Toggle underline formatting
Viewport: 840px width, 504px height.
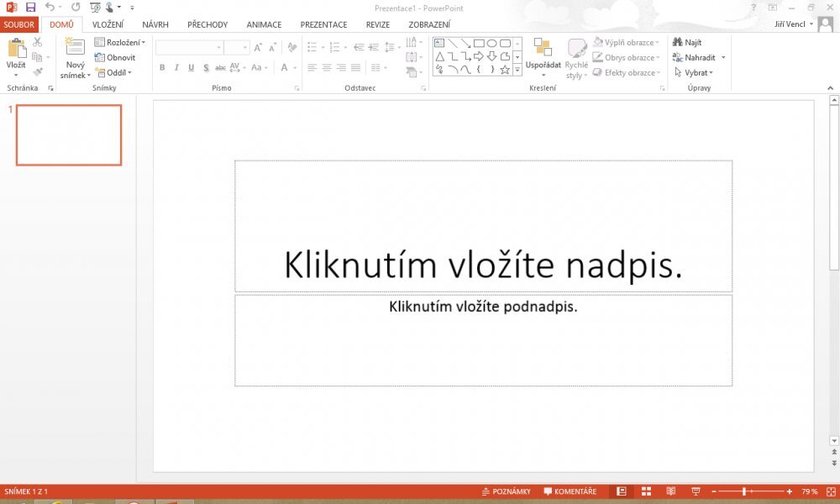191,66
